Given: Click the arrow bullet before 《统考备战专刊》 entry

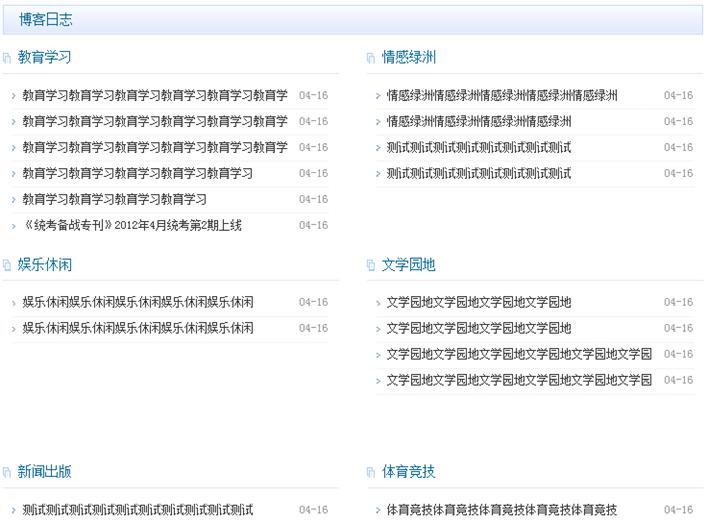Looking at the screenshot, I should tap(14, 226).
